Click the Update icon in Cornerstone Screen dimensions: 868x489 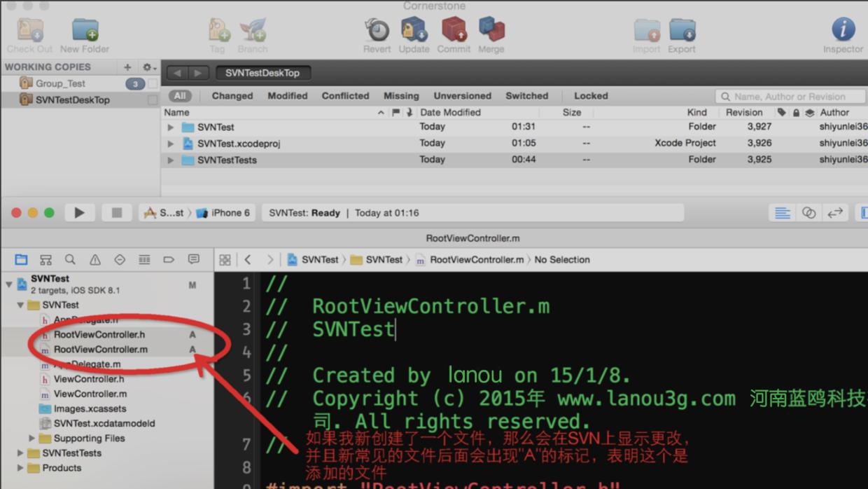[x=414, y=30]
